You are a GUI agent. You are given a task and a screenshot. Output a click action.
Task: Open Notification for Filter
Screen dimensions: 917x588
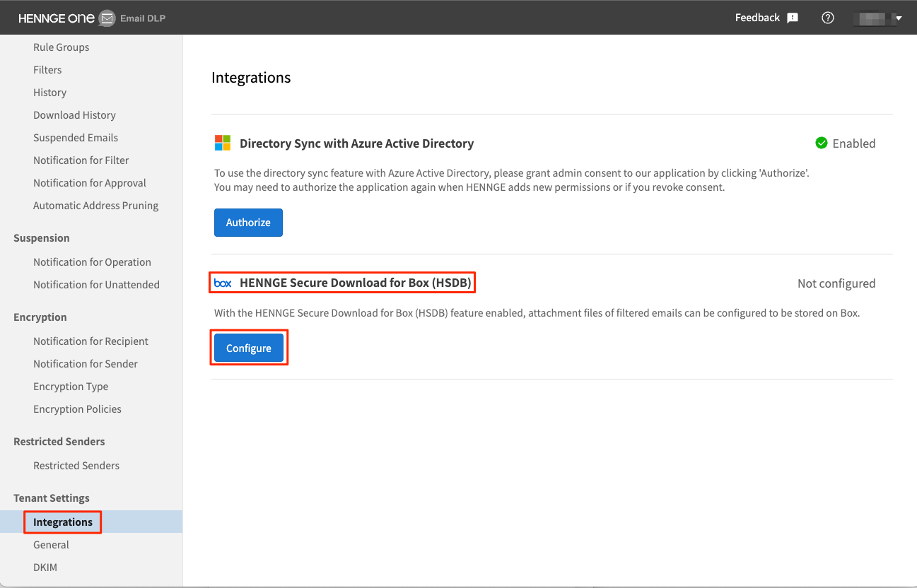(x=81, y=160)
